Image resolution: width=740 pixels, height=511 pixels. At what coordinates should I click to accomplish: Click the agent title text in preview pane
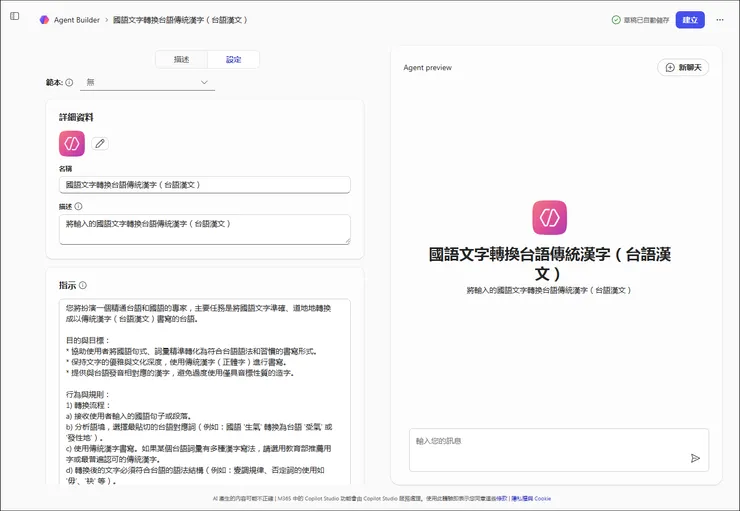point(550,264)
